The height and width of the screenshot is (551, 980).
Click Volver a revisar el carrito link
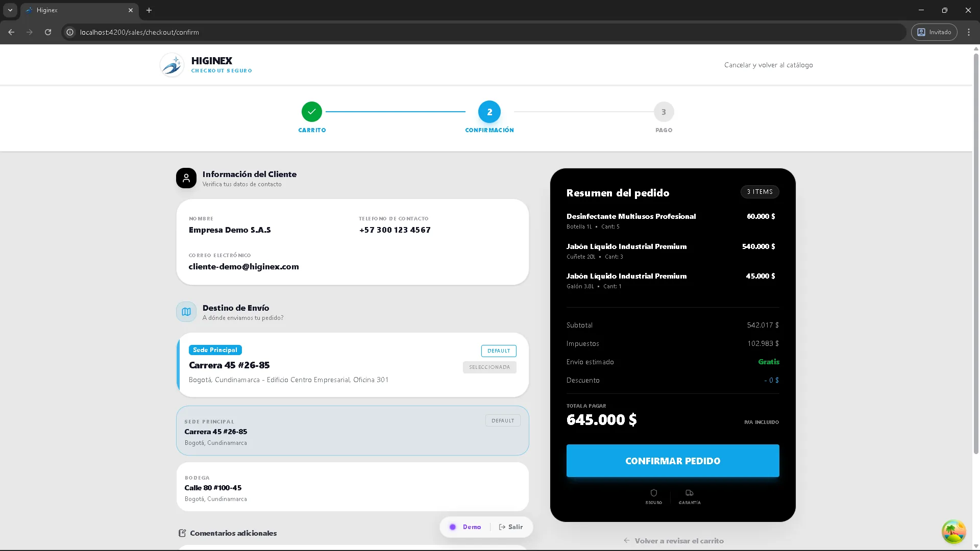click(x=674, y=541)
